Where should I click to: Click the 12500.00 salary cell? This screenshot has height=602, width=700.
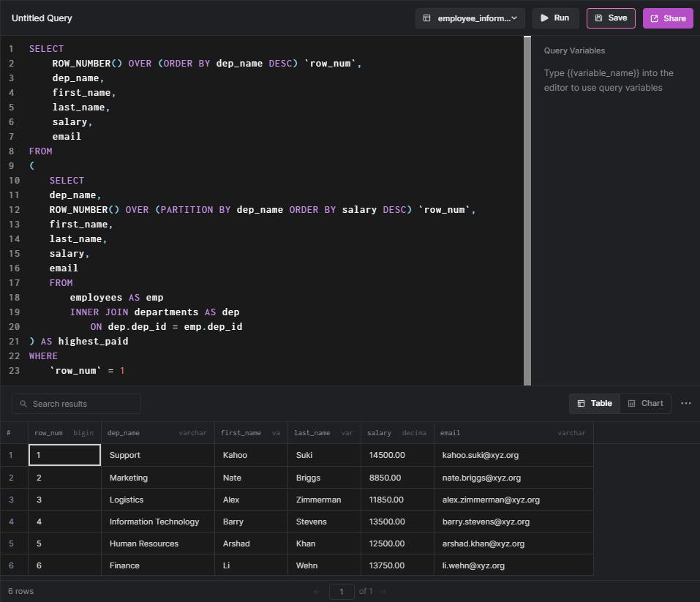(x=397, y=543)
